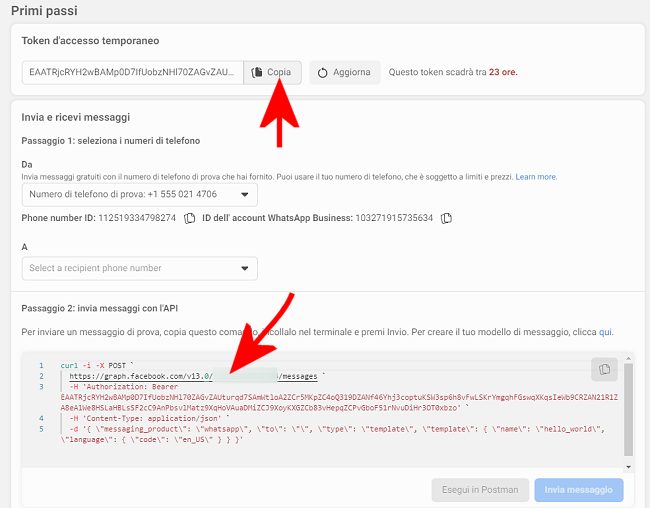The width and height of the screenshot is (650, 508).
Task: Click the code block scrollbar thumb
Action: pyautogui.click(x=628, y=410)
